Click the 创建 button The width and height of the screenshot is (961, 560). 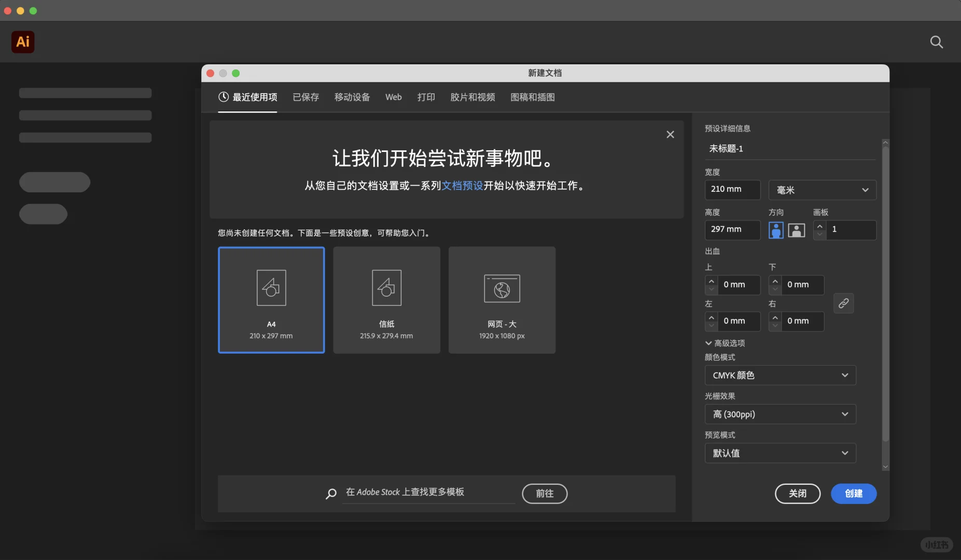click(853, 494)
